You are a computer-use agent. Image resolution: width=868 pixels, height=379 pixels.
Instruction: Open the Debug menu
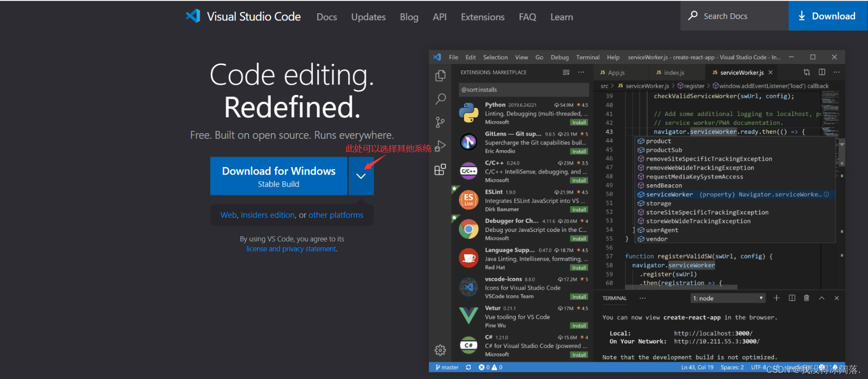[x=560, y=57]
